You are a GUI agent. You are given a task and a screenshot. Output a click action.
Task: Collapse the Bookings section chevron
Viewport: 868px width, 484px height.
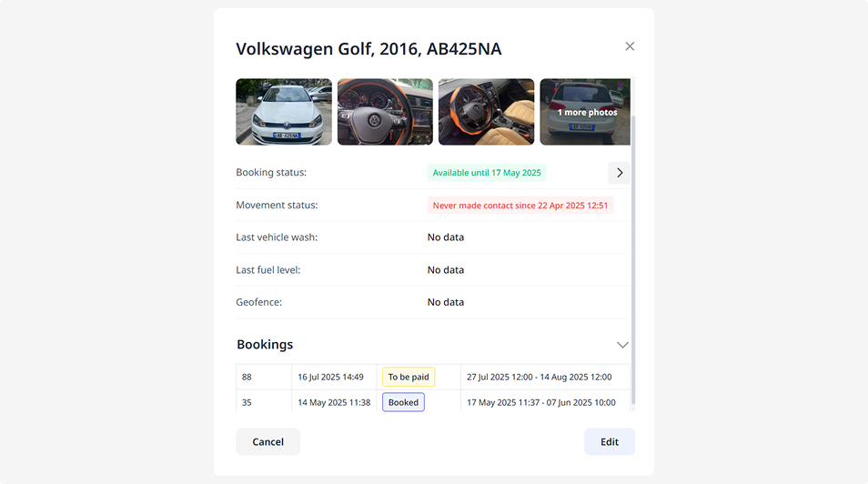point(622,345)
